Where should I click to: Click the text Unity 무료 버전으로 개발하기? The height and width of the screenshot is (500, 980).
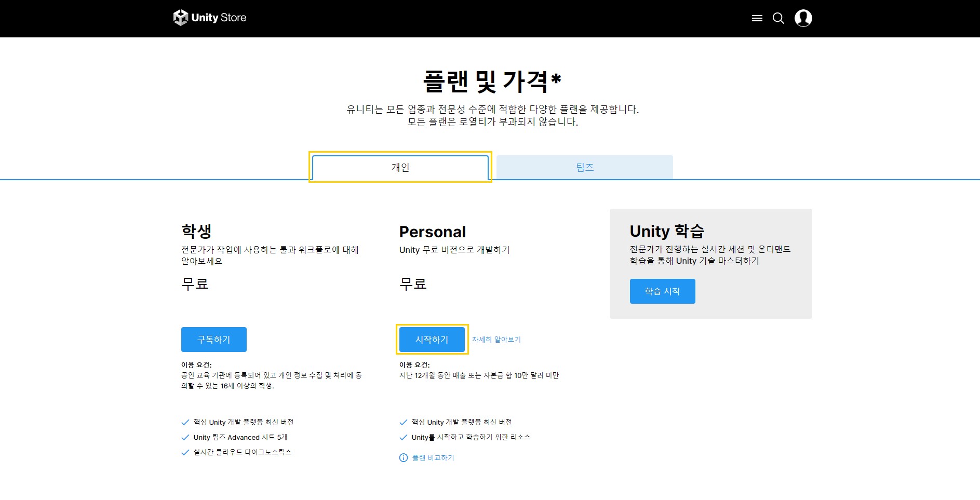(x=454, y=250)
